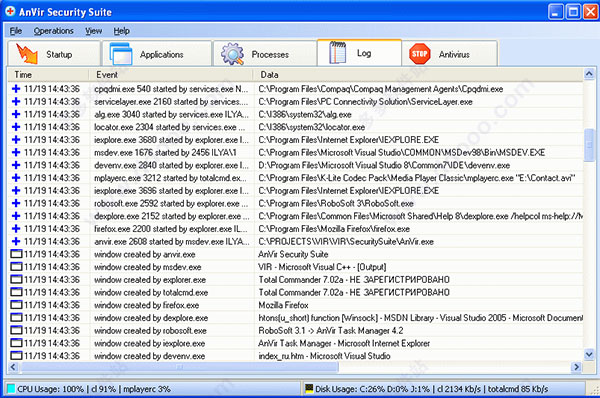This screenshot has height=398, width=600.
Task: Click the plus icon for robosoft.exe row
Action: pos(16,203)
